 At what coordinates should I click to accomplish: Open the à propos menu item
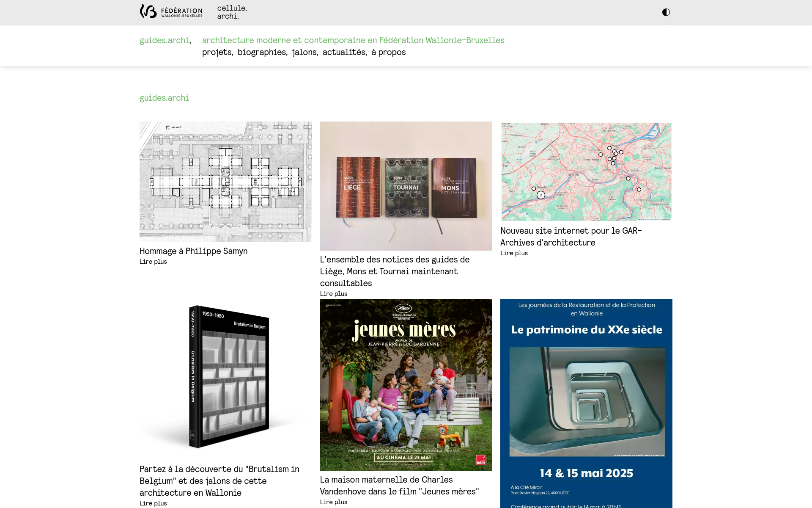389,52
